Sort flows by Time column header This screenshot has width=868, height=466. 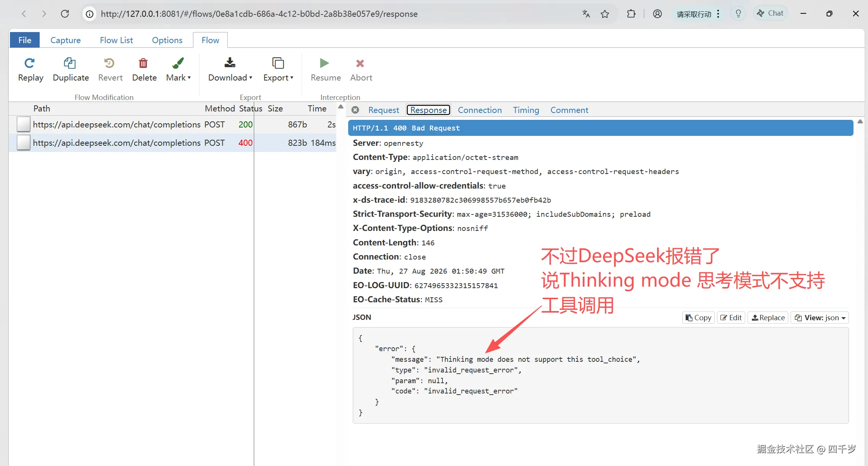coord(317,108)
